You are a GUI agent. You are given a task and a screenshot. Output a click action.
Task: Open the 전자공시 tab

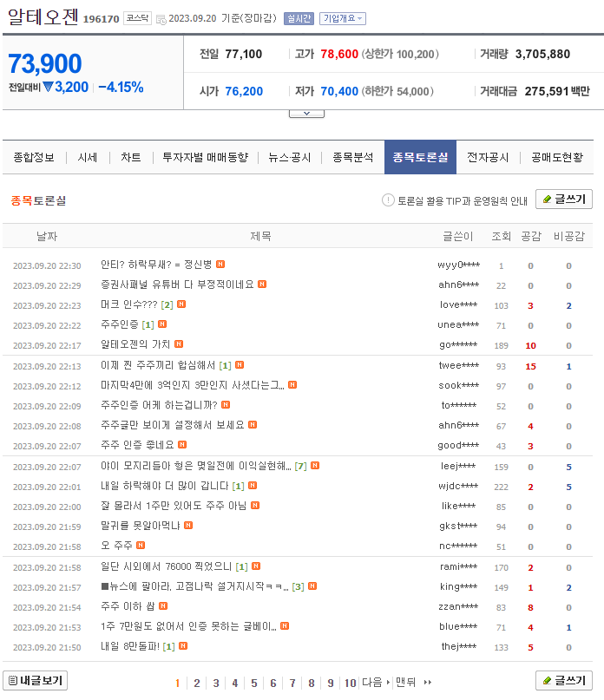488,157
